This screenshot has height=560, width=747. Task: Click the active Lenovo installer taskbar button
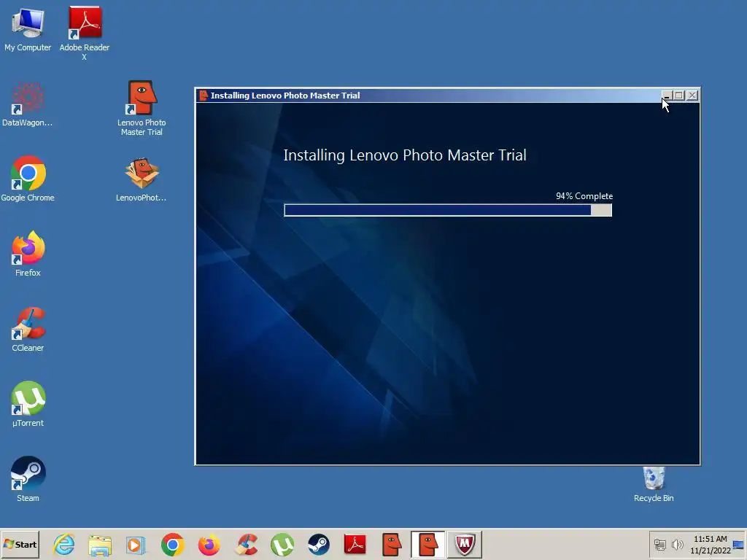click(x=427, y=544)
